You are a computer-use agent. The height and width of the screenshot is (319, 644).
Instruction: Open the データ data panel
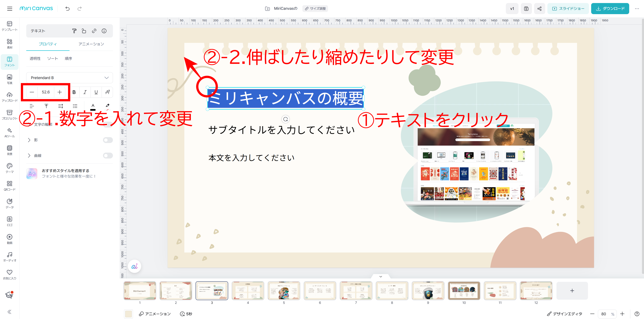pos(9,204)
